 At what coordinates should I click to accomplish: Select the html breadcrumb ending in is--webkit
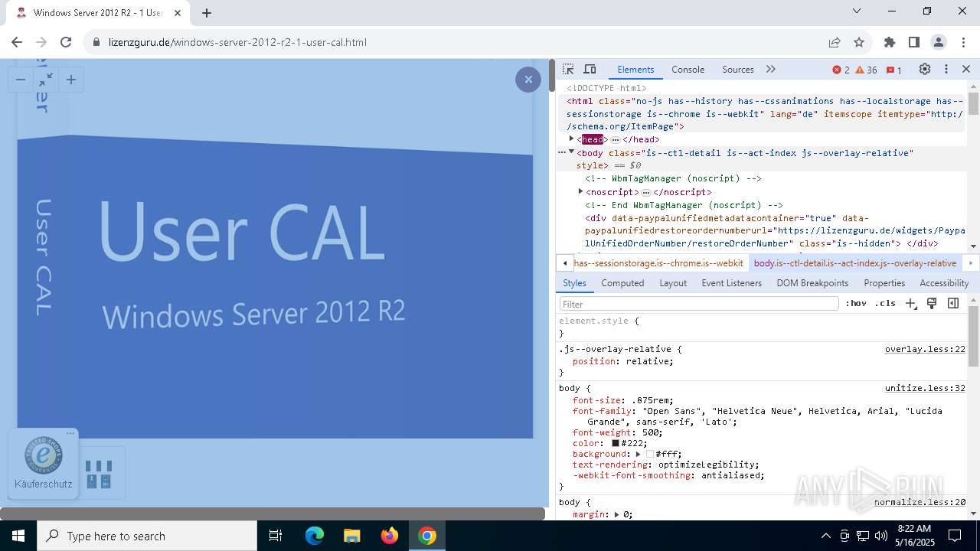click(658, 262)
